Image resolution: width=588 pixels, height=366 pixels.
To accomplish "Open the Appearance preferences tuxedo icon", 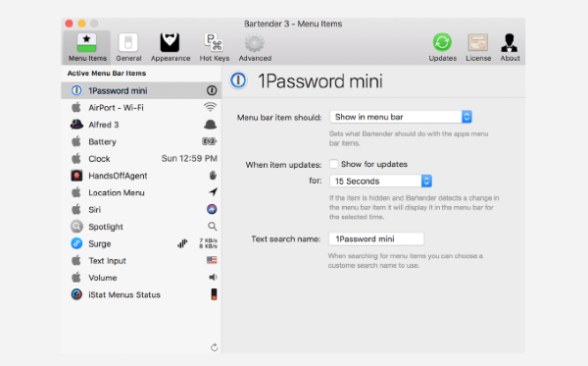I will 171,43.
